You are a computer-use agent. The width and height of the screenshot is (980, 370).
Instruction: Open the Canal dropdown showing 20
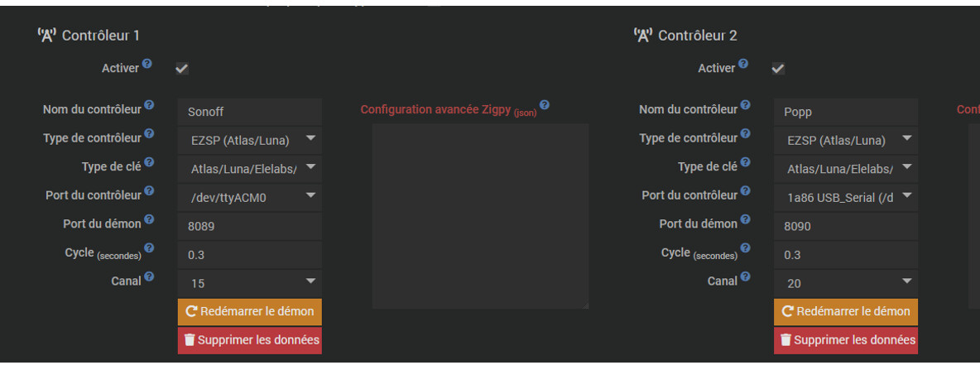click(846, 283)
